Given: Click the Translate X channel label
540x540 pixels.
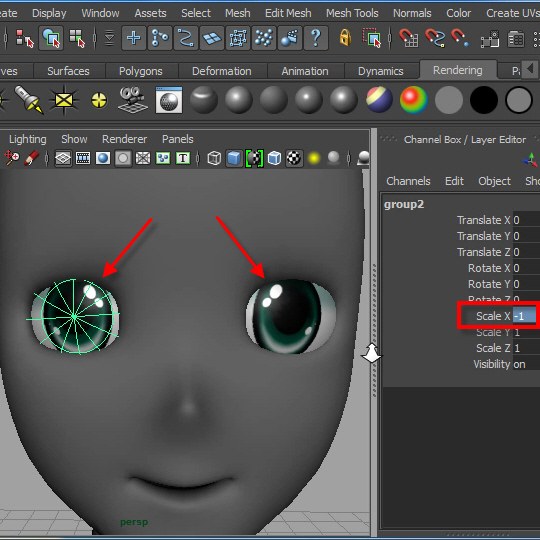Looking at the screenshot, I should point(484,220).
